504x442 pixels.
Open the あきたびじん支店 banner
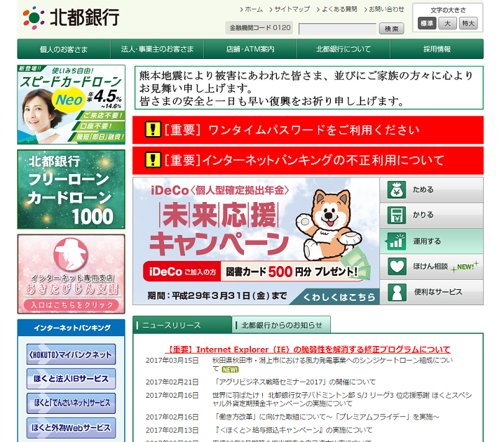click(71, 274)
